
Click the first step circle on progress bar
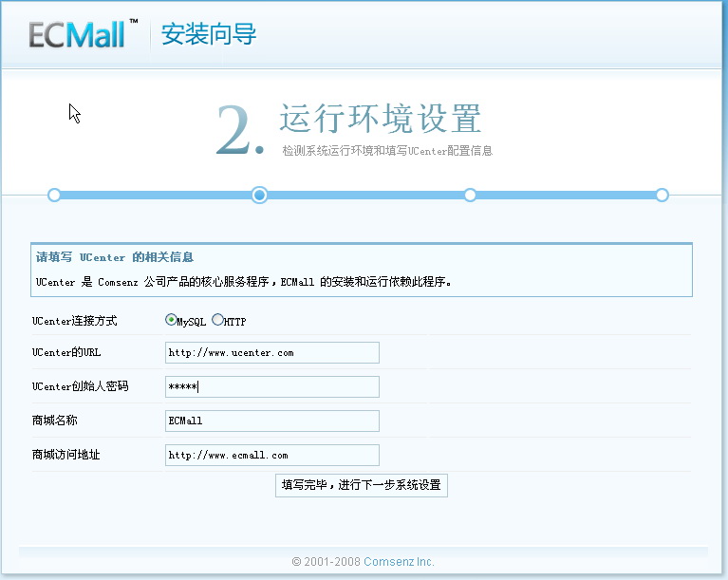pos(54,195)
